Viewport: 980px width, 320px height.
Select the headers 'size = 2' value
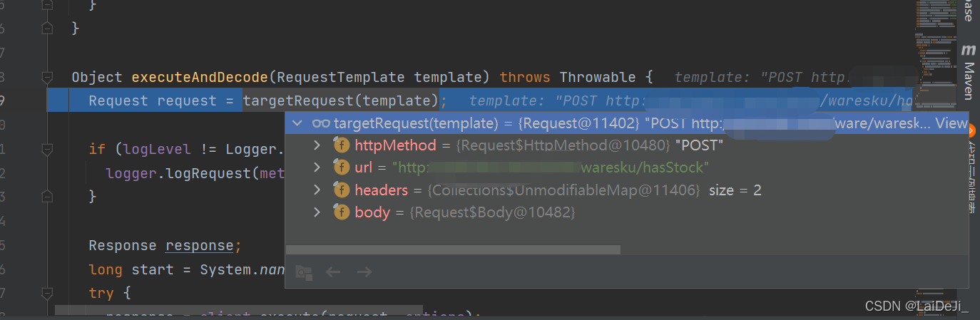point(735,190)
